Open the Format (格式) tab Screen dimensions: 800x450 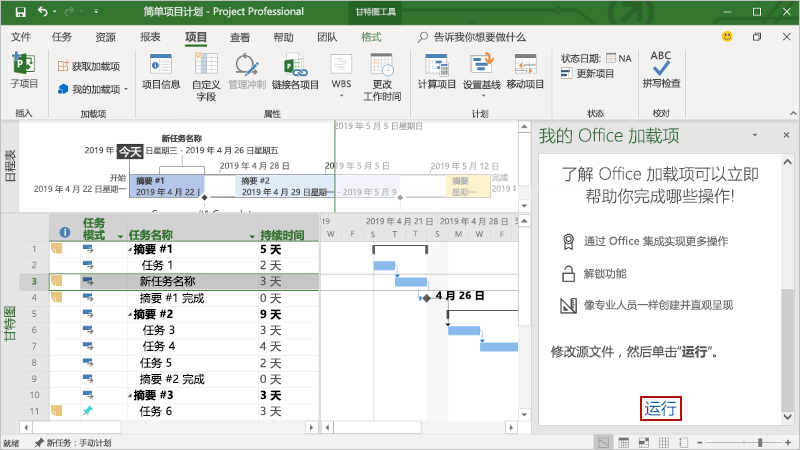[371, 37]
